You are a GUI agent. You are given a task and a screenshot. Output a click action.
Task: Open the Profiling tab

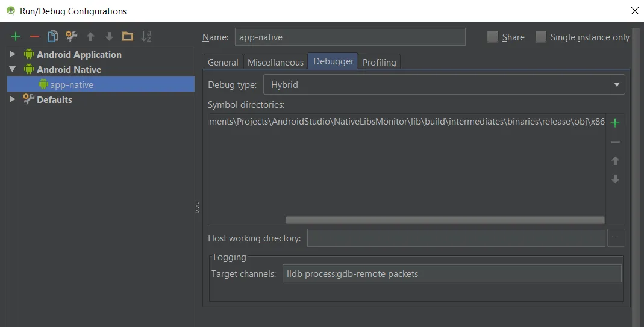coord(379,62)
